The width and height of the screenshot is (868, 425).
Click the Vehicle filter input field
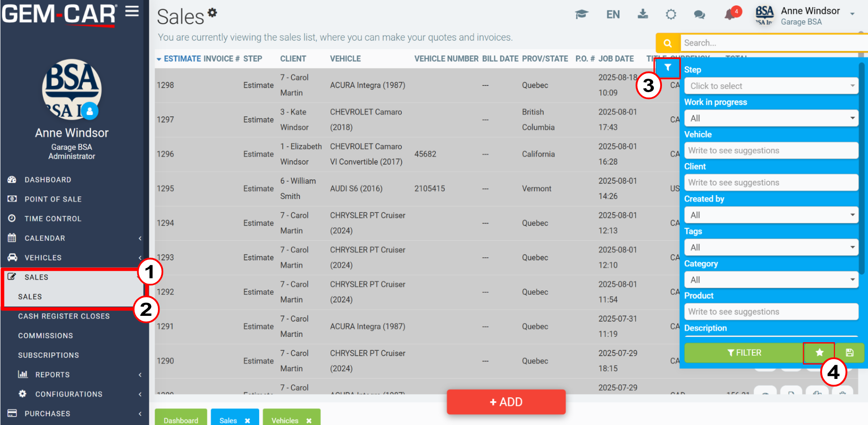tap(771, 150)
